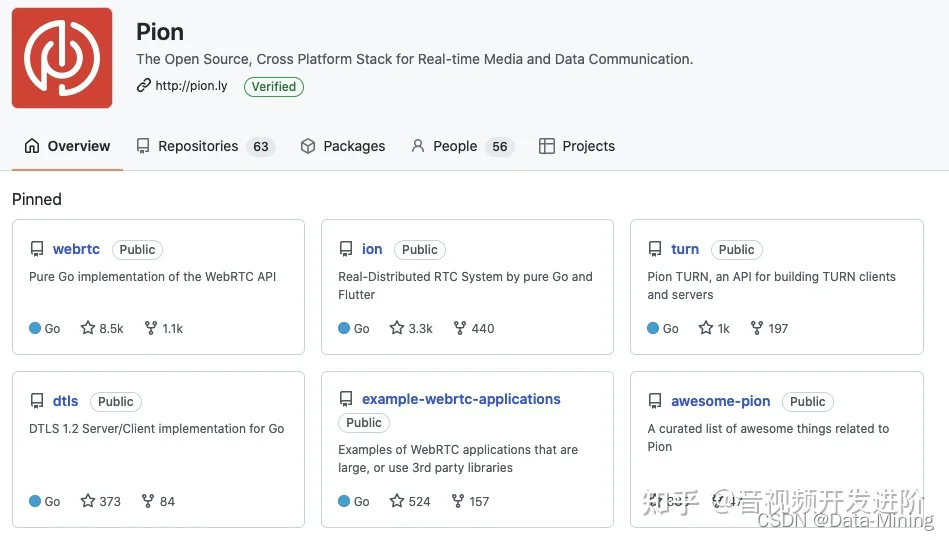Open the http://pion.ly website link

tap(191, 86)
